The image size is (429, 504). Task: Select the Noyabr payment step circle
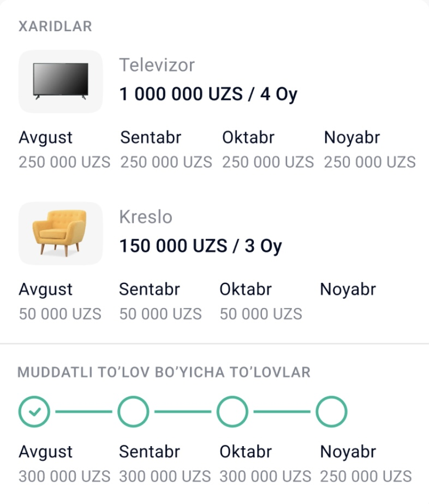coord(332,412)
